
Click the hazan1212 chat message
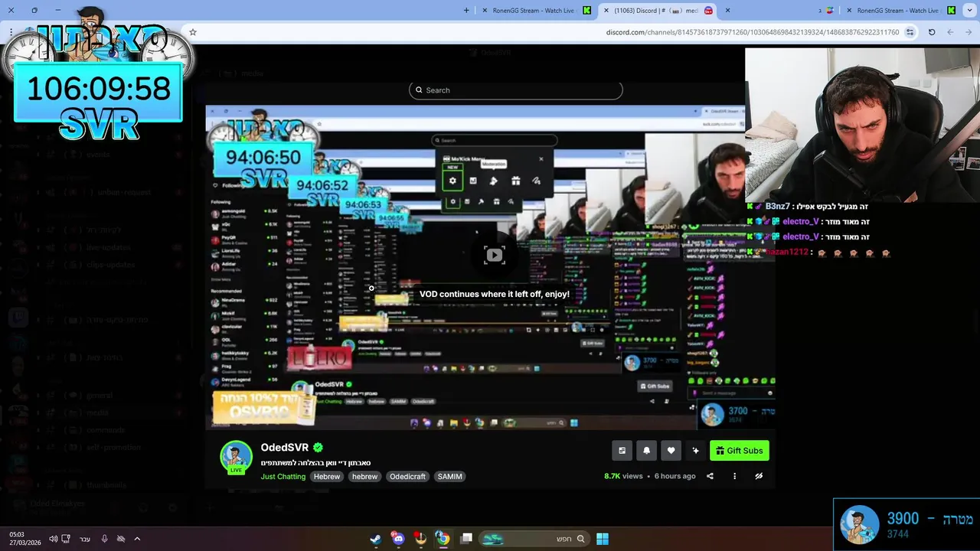point(819,253)
